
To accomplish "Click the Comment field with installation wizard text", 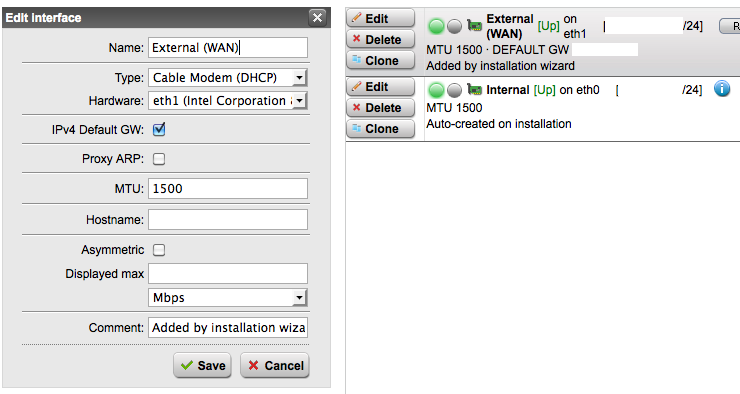I will point(228,327).
